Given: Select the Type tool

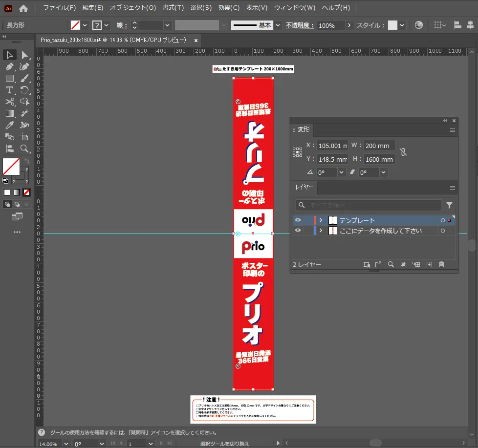Looking at the screenshot, I should [x=10, y=90].
